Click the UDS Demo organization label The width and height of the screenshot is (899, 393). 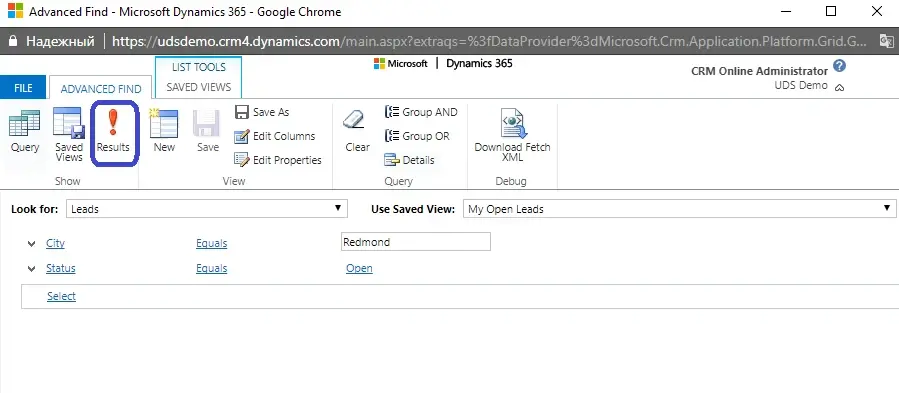point(801,85)
